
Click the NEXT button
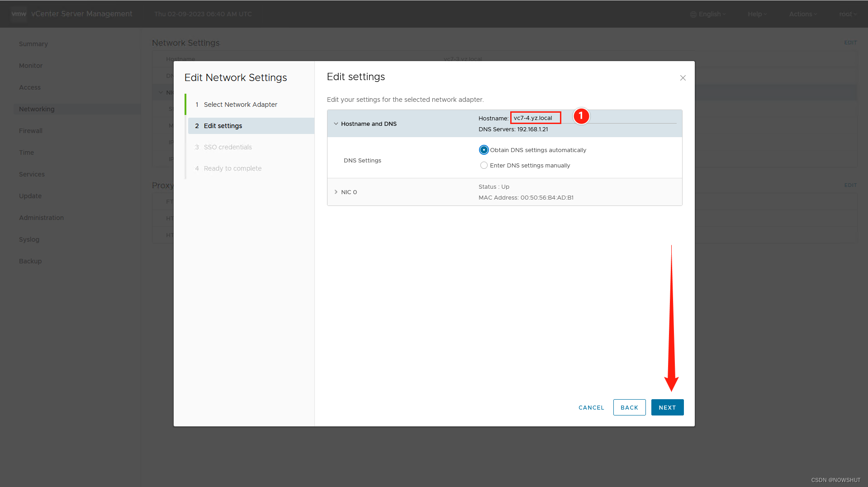[x=667, y=407]
